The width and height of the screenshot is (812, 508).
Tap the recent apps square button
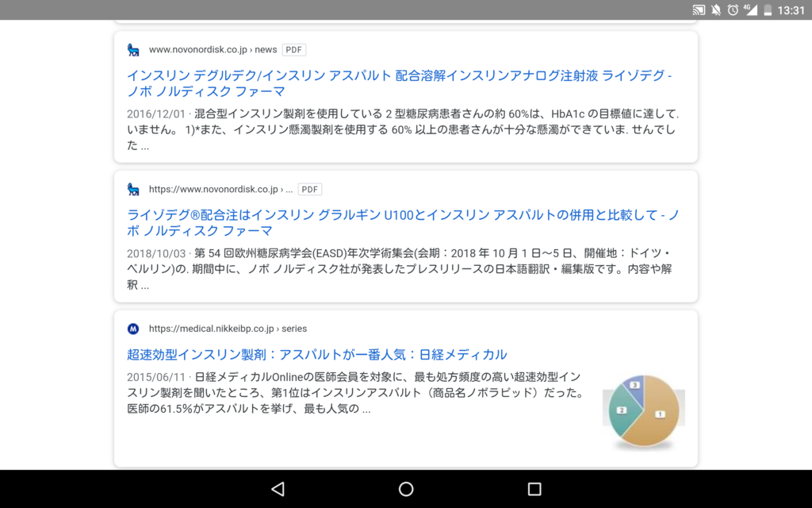534,489
